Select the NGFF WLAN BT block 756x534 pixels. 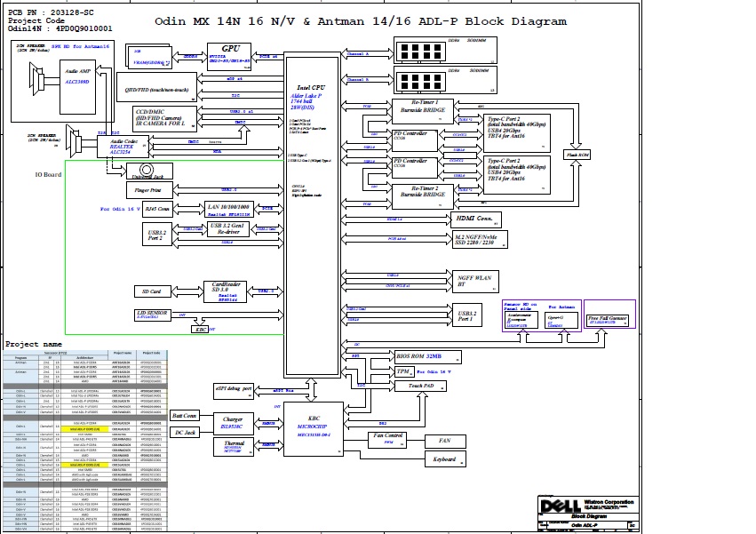click(475, 282)
